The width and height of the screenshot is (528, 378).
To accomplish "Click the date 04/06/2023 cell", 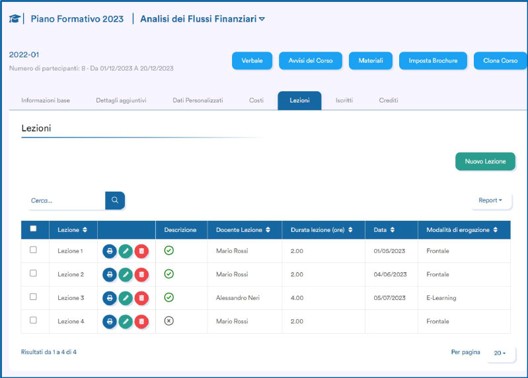I will click(x=390, y=275).
